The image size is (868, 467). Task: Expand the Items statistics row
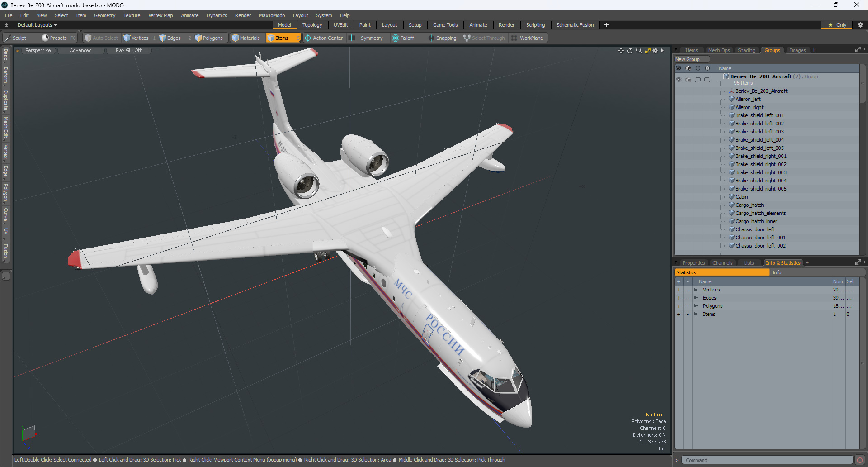[x=696, y=314]
